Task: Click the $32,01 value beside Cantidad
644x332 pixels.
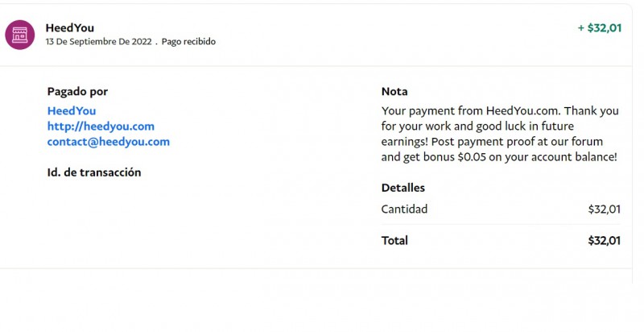Action: point(604,210)
